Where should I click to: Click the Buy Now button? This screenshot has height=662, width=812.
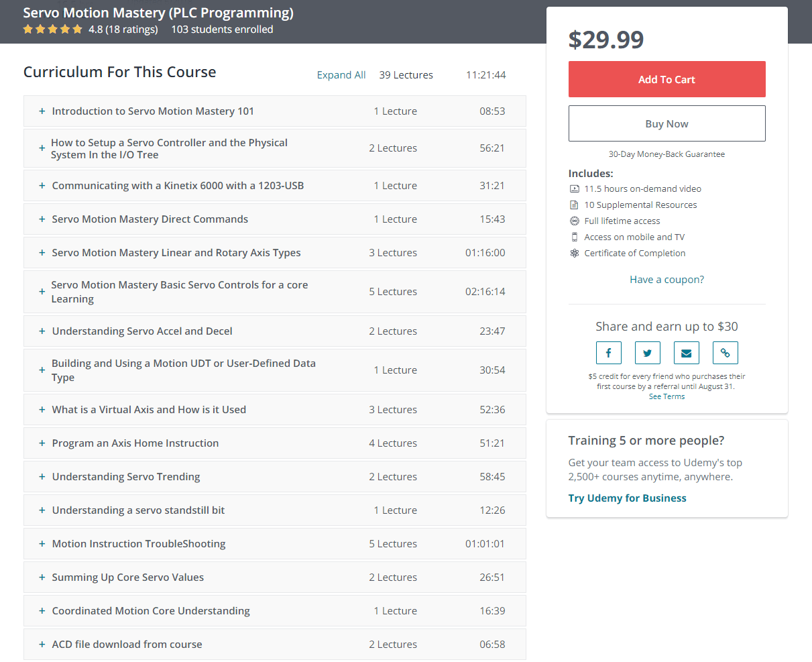[x=666, y=123]
